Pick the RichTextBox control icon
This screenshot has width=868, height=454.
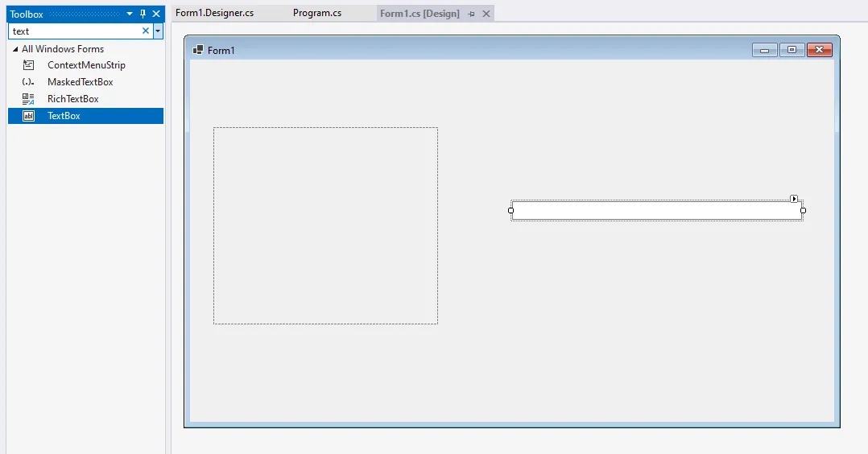coord(28,99)
